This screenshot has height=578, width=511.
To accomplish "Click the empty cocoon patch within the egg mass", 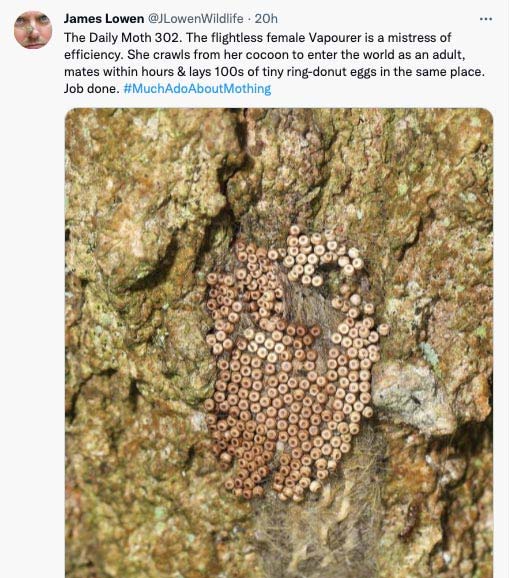I will pyautogui.click(x=310, y=306).
